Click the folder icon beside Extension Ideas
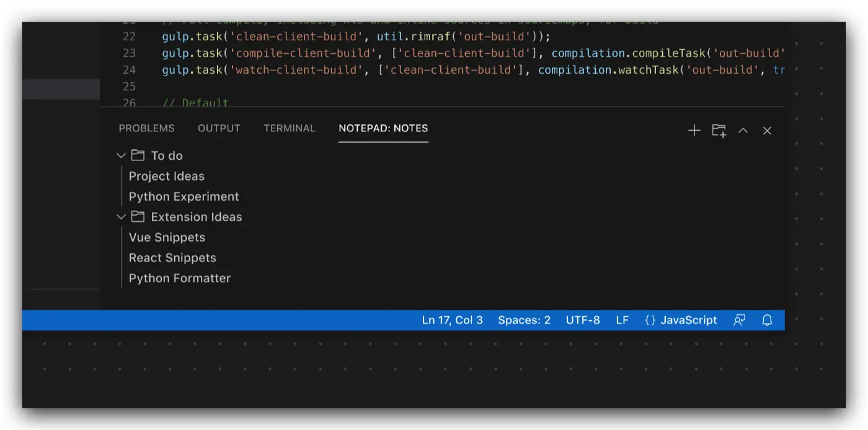The image size is (868, 430). [x=138, y=217]
